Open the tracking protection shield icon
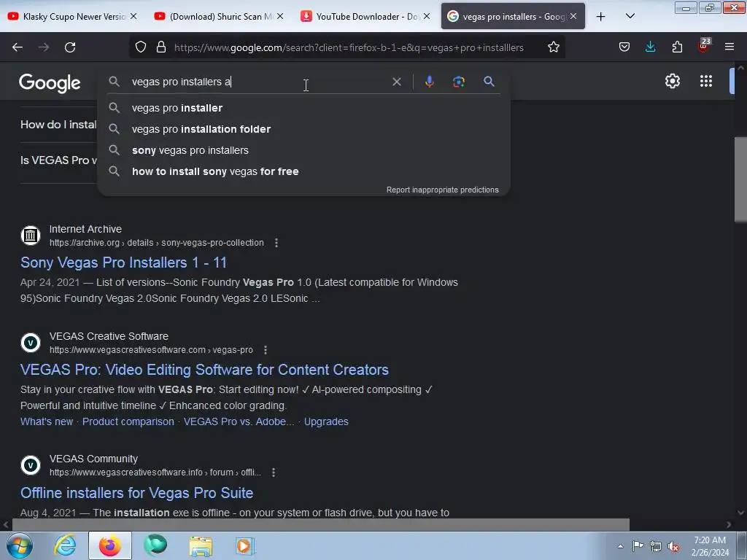 pos(141,47)
